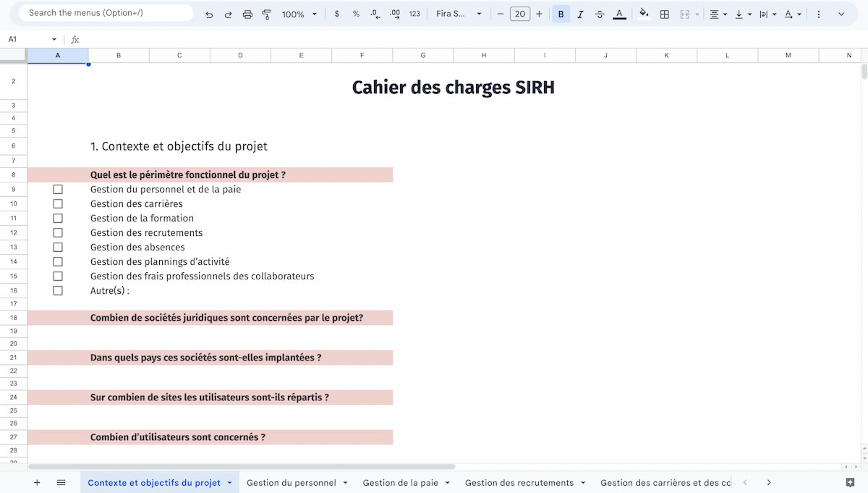
Task: Decrease decimal places
Action: click(x=375, y=14)
